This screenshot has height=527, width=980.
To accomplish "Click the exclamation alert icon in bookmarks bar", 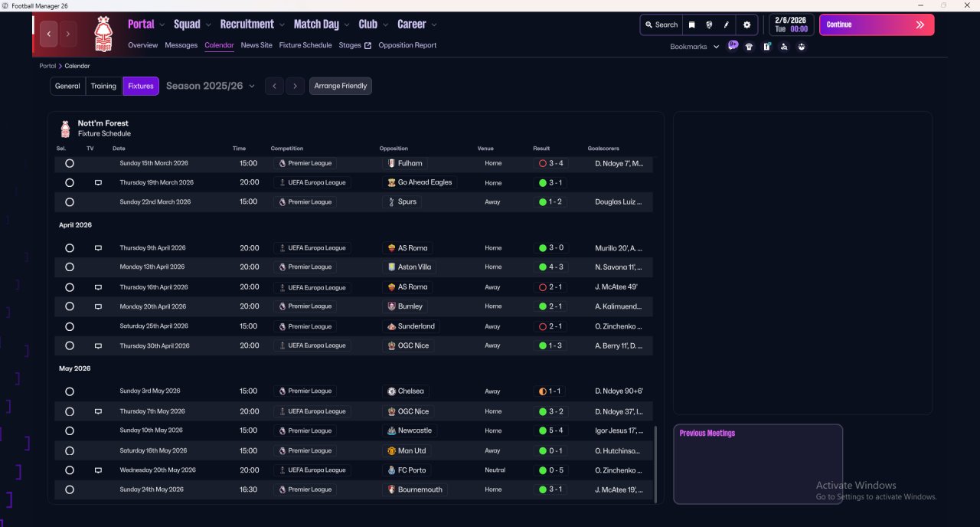I will (x=766, y=47).
